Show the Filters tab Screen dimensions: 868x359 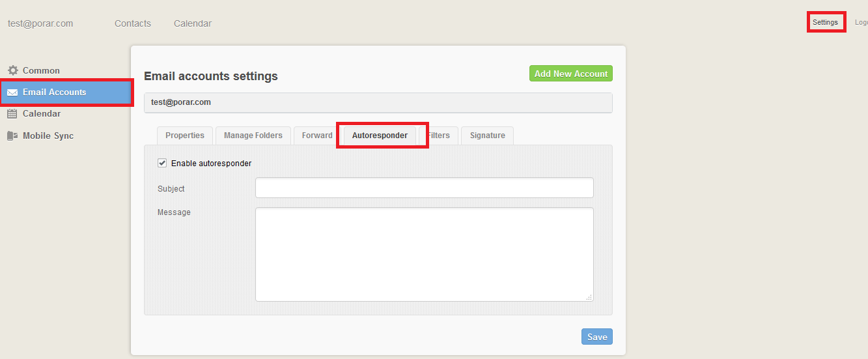click(440, 136)
